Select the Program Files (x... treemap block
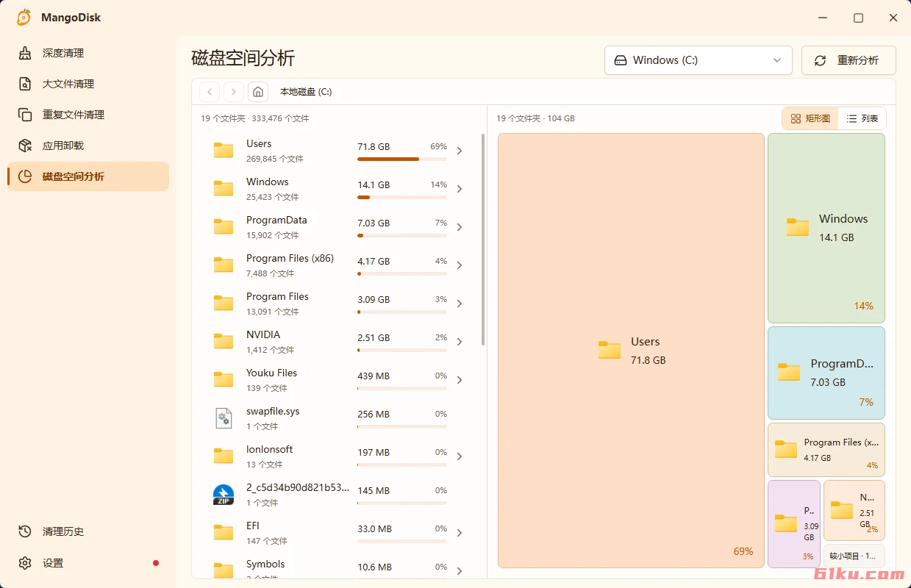 tap(826, 450)
